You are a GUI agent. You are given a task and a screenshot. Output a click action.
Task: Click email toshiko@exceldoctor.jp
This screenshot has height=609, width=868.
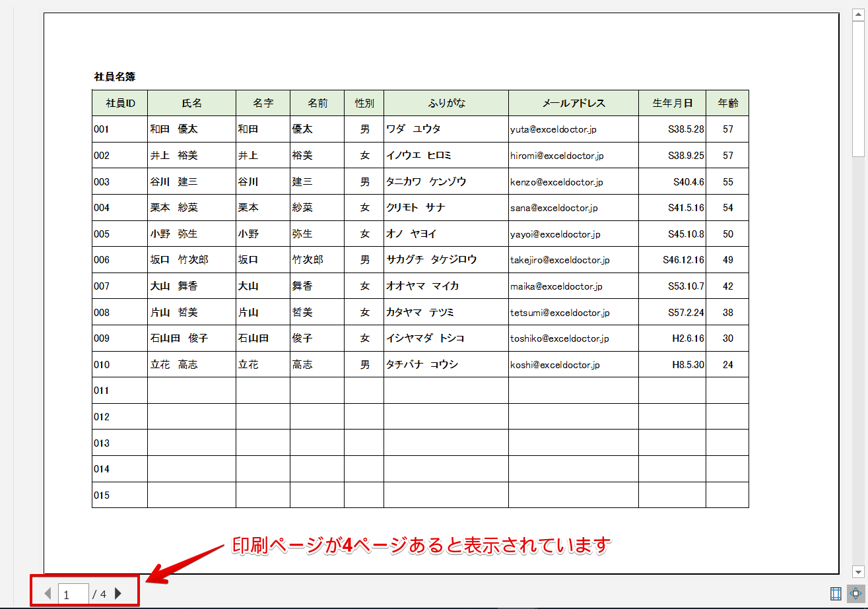[560, 338]
